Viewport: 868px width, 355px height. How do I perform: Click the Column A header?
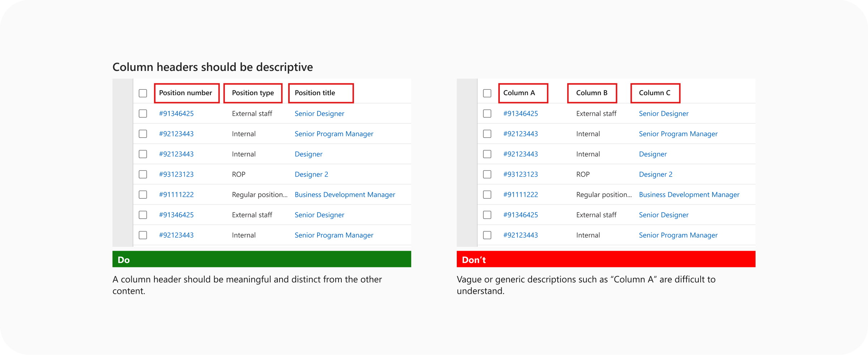523,93
